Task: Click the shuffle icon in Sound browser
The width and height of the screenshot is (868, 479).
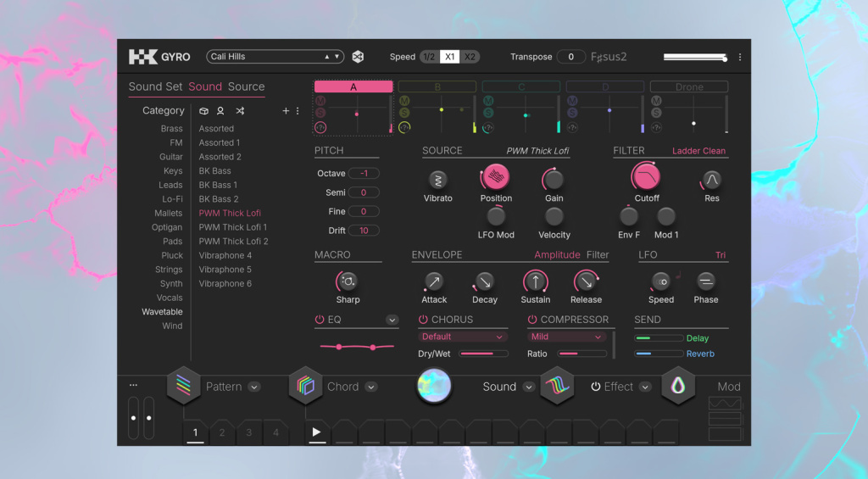Action: point(240,111)
